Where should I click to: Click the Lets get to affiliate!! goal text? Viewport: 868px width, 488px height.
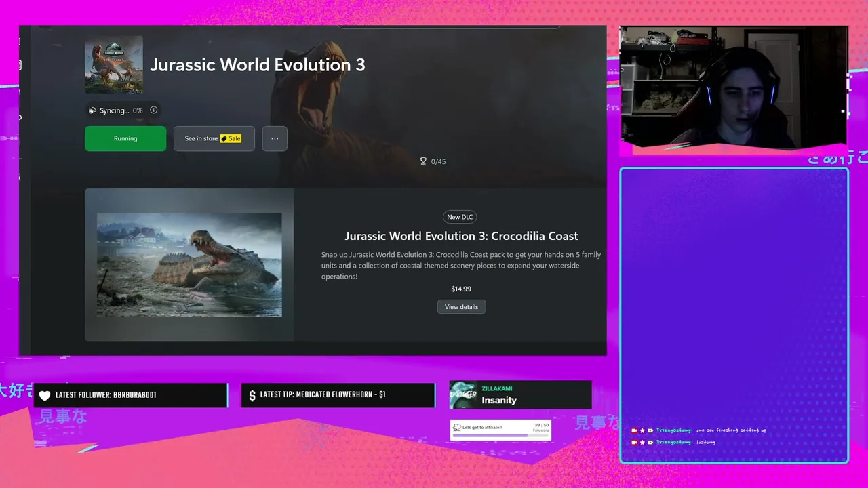pos(482,428)
